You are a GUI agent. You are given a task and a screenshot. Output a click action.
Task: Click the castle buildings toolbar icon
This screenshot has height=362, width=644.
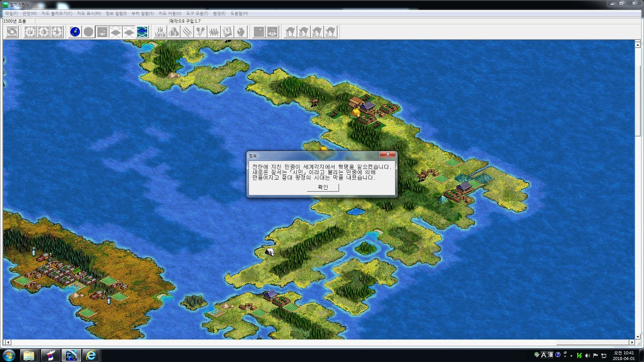[160, 31]
